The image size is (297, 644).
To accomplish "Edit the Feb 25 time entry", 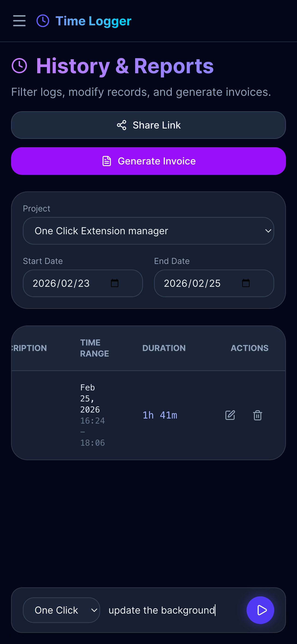I will (x=230, y=415).
